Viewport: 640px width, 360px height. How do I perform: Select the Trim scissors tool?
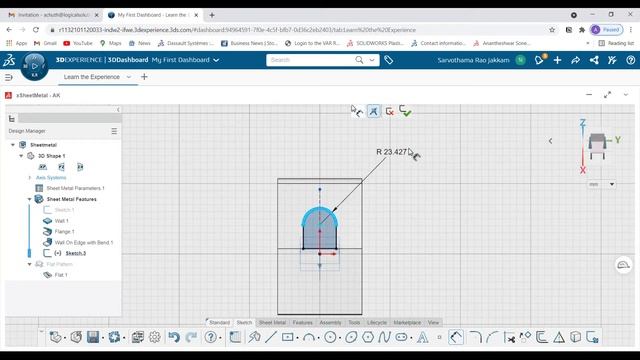click(x=509, y=337)
